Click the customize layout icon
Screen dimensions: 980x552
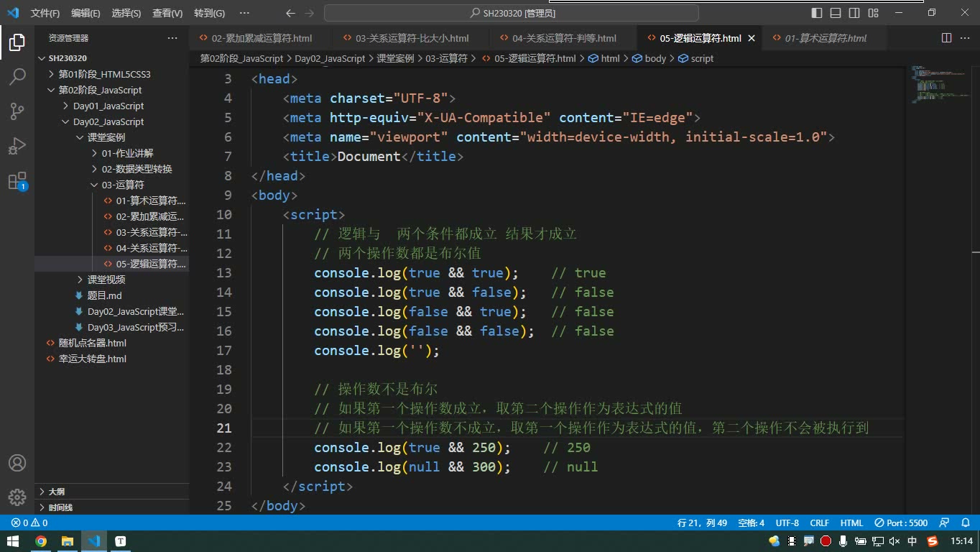point(873,13)
